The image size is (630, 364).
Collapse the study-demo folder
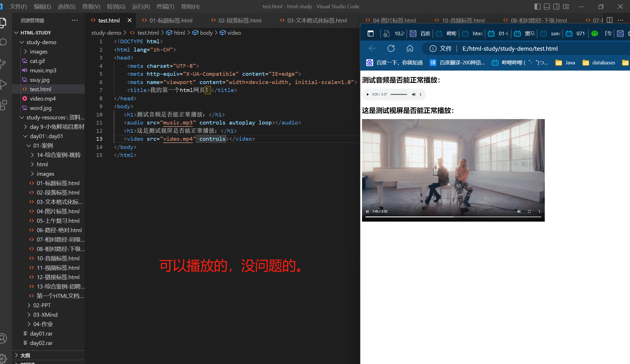[41, 42]
